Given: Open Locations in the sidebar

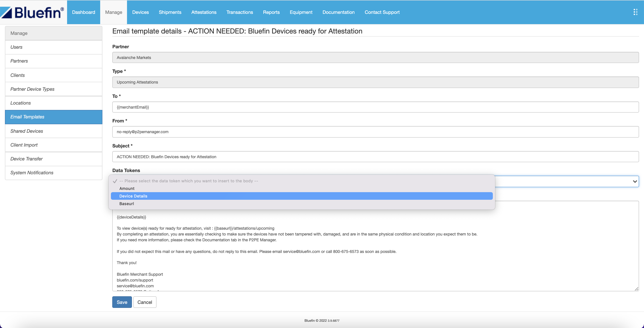Looking at the screenshot, I should point(53,103).
